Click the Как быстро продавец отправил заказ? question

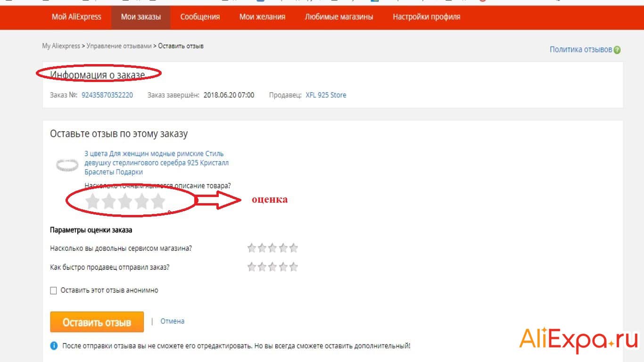tap(110, 267)
